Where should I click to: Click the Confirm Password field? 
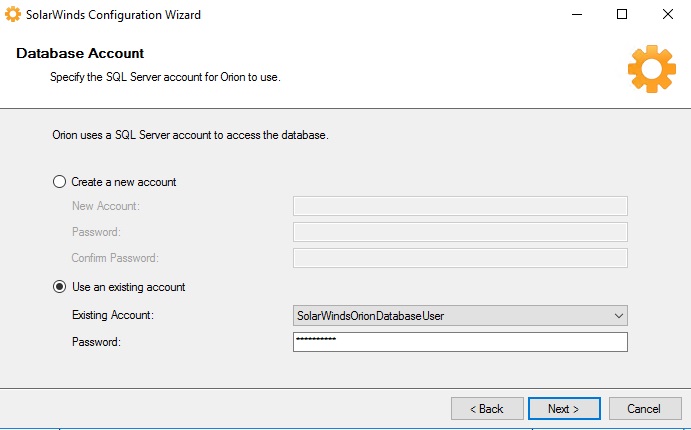point(459,258)
